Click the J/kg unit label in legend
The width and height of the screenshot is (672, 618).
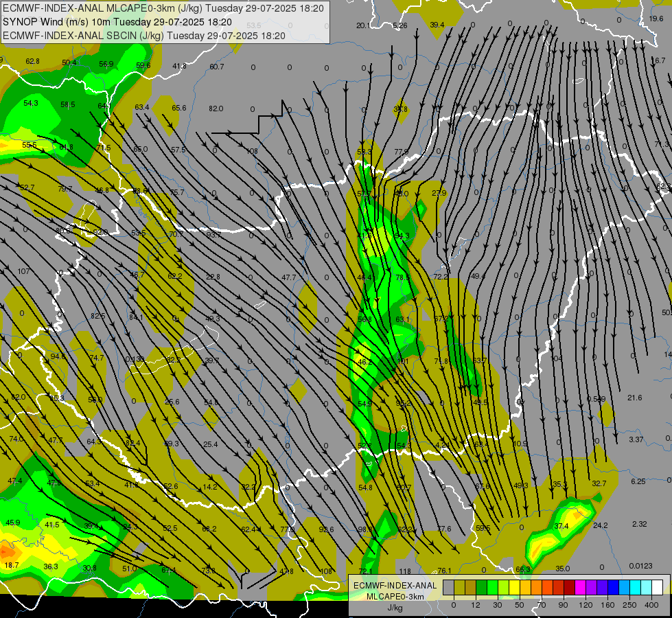point(395,607)
